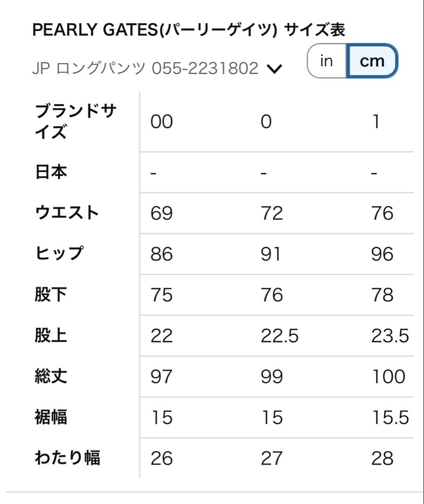Image resolution: width=424 pixels, height=504 pixels.
Task: Click the ウエスト measurement label
Action: 69,212
